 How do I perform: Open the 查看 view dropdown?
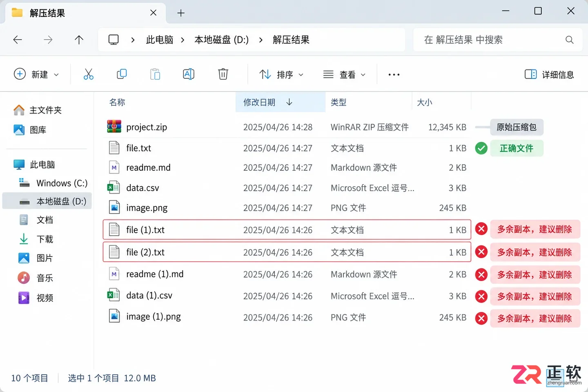click(345, 74)
